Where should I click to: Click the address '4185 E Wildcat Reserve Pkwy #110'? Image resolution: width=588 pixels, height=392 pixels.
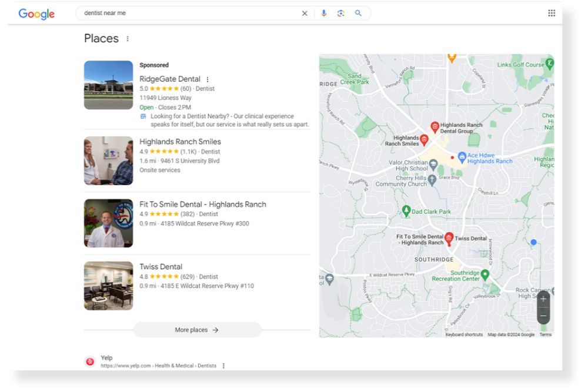[208, 286]
